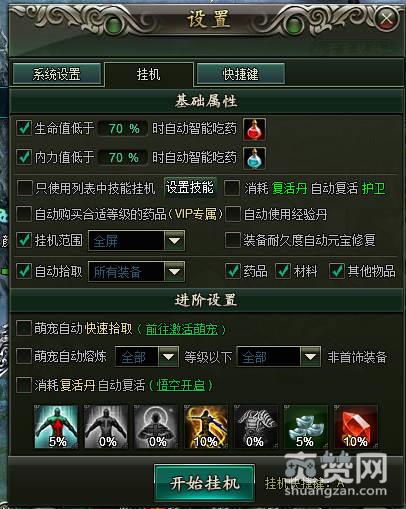406x509 pixels.
Task: Click the blue mana potion icon
Action: click(255, 158)
